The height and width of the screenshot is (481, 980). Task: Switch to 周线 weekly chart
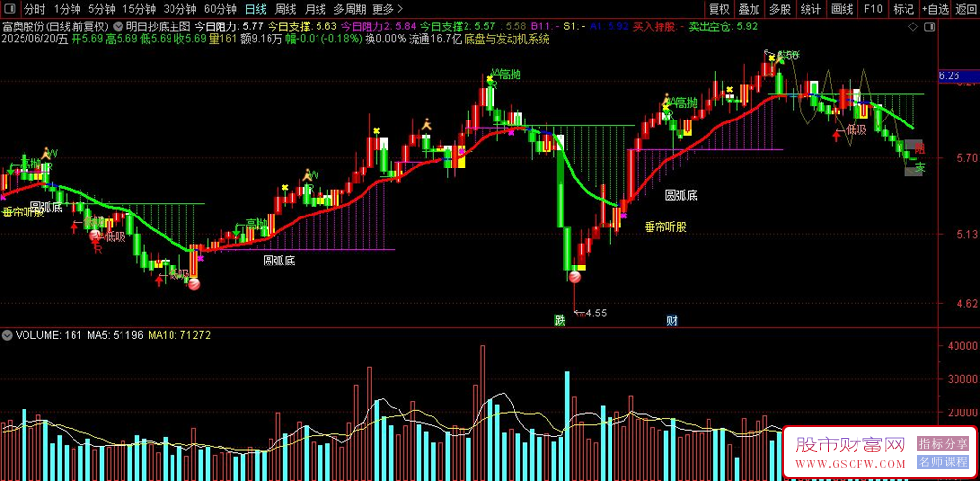coord(285,9)
